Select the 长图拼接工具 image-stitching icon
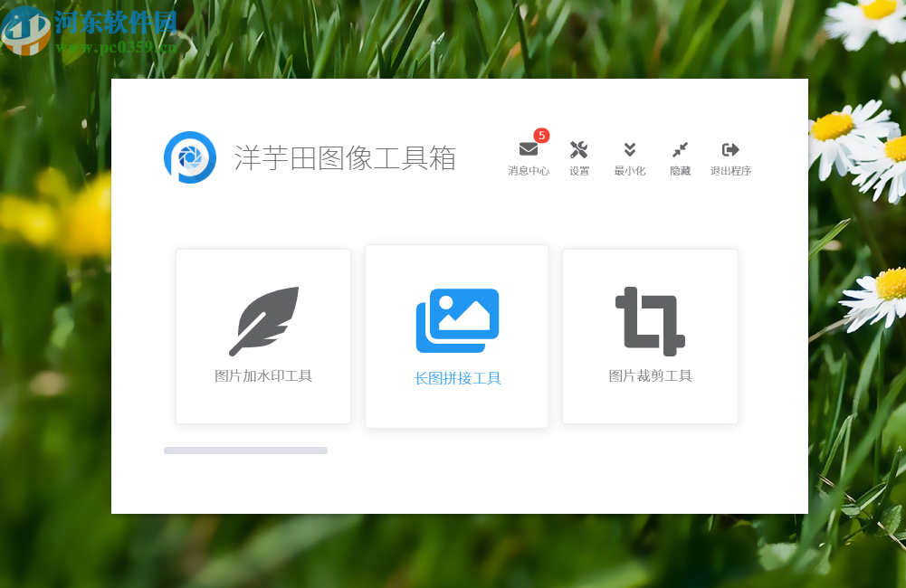The image size is (906, 588). click(x=457, y=320)
